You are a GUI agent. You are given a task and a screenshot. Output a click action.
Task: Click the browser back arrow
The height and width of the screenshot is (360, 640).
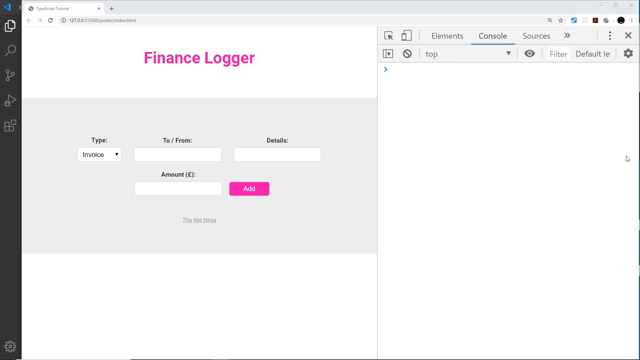(29, 20)
